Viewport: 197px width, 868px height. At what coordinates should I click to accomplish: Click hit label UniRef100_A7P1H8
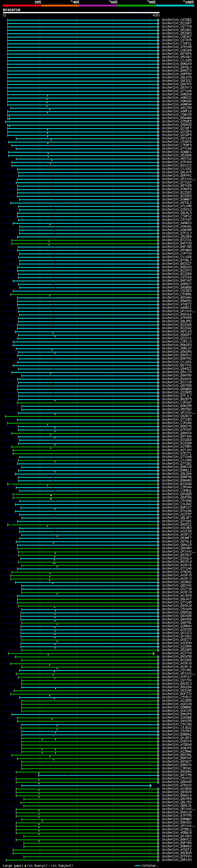[177, 47]
